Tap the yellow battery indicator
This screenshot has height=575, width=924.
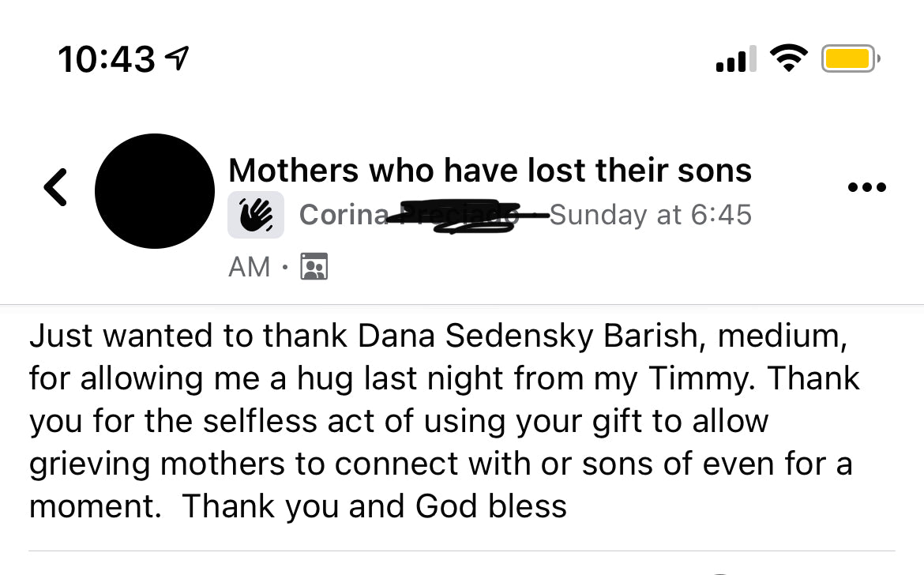(849, 58)
